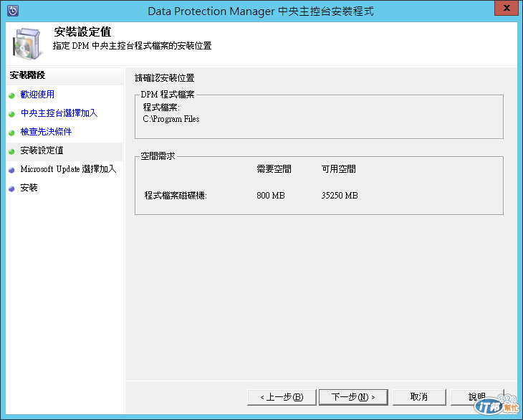The width and height of the screenshot is (523, 420).
Task: Click the 安裝設定值 page heading
Action: coord(82,32)
